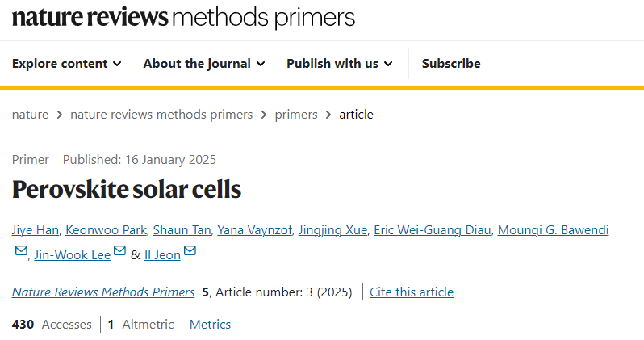Open Jingjing Xue author link
This screenshot has width=644, height=340.
coord(332,230)
